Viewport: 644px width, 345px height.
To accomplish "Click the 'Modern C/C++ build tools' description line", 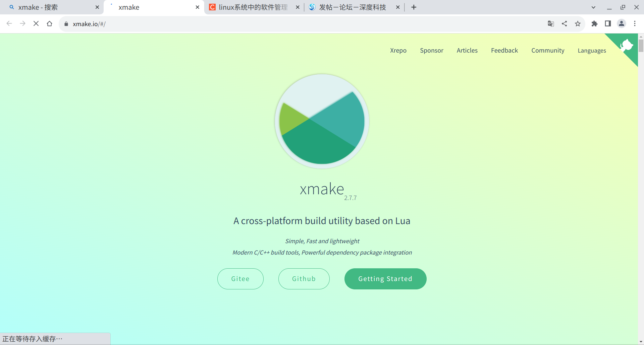I will pos(322,253).
